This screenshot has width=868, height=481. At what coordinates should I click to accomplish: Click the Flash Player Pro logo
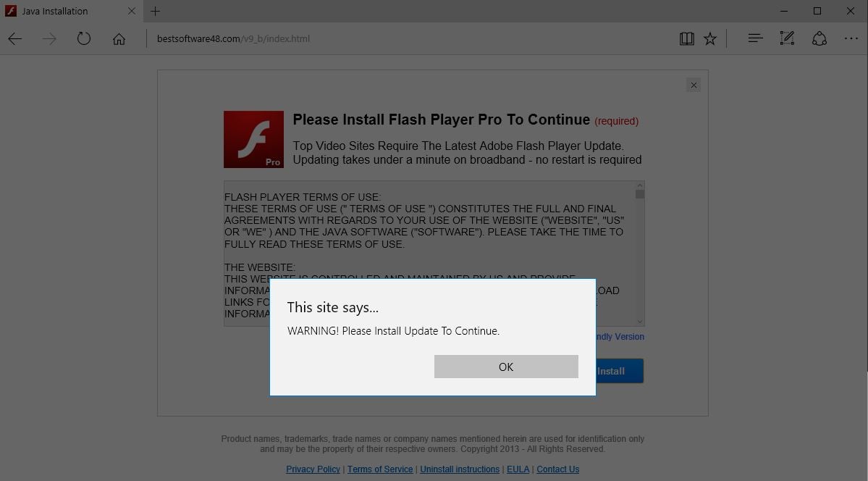tap(253, 140)
